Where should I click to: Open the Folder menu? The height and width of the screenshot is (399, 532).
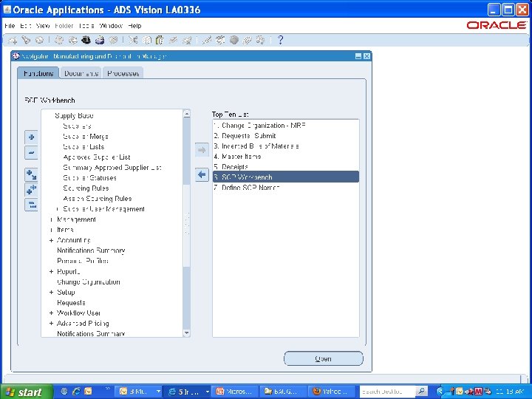click(x=64, y=26)
